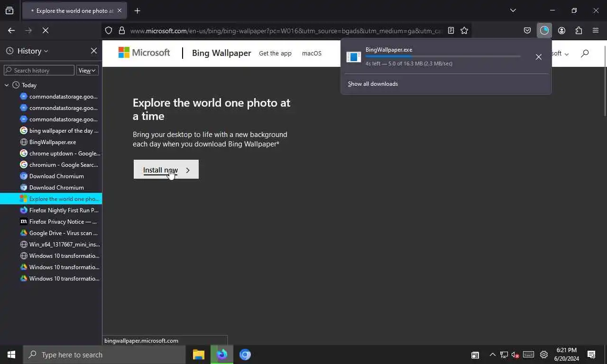Viewport: 607px width, 364px height.
Task: Open the Windows Start menu
Action: [11, 355]
